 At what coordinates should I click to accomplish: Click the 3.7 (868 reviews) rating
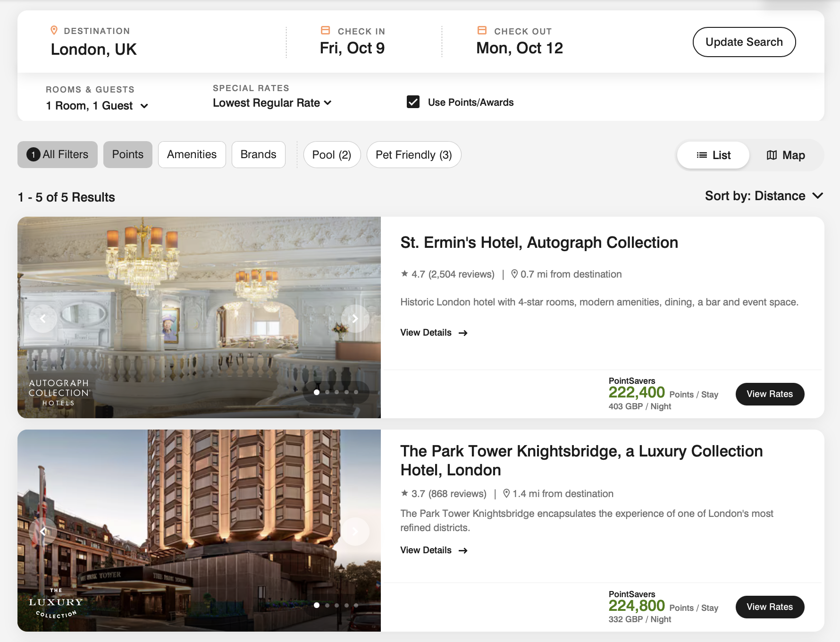coord(444,494)
